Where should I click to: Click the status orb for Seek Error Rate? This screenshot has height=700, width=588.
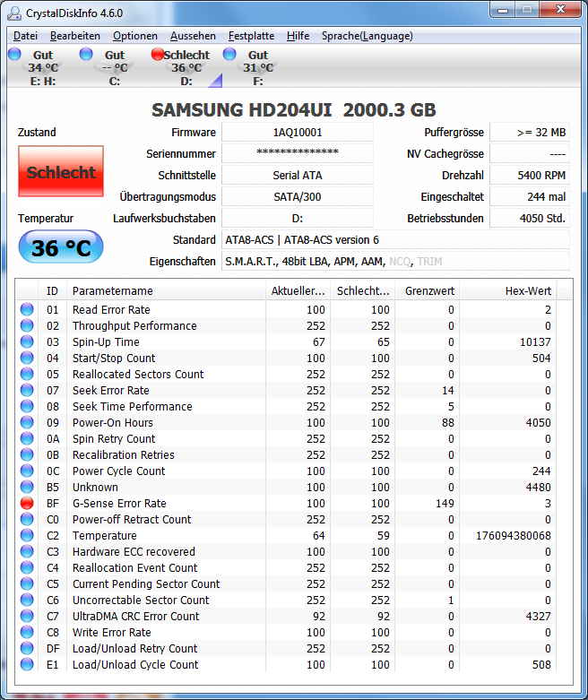click(27, 390)
